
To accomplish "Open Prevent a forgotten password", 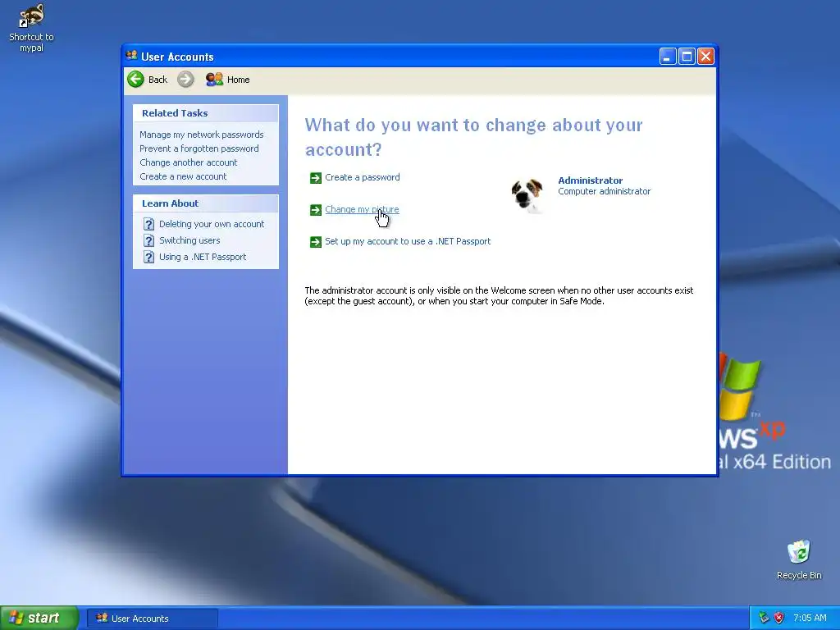I will coord(199,148).
